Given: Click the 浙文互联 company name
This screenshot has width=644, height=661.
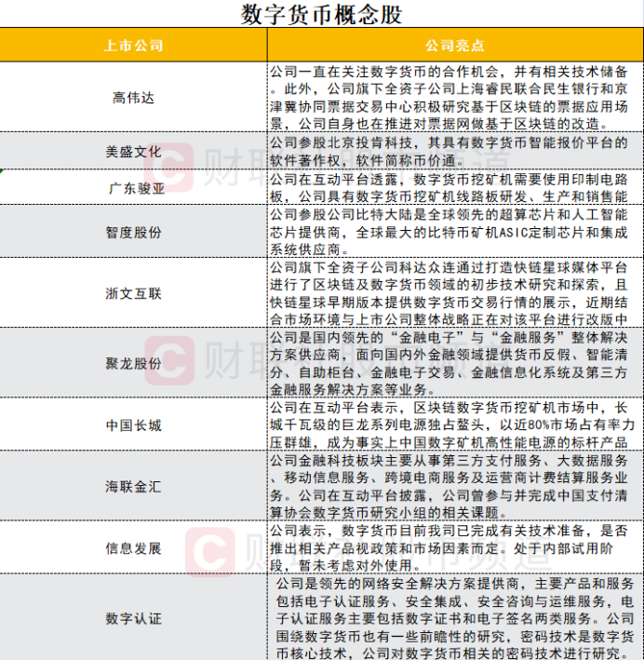Looking at the screenshot, I should pos(133,293).
